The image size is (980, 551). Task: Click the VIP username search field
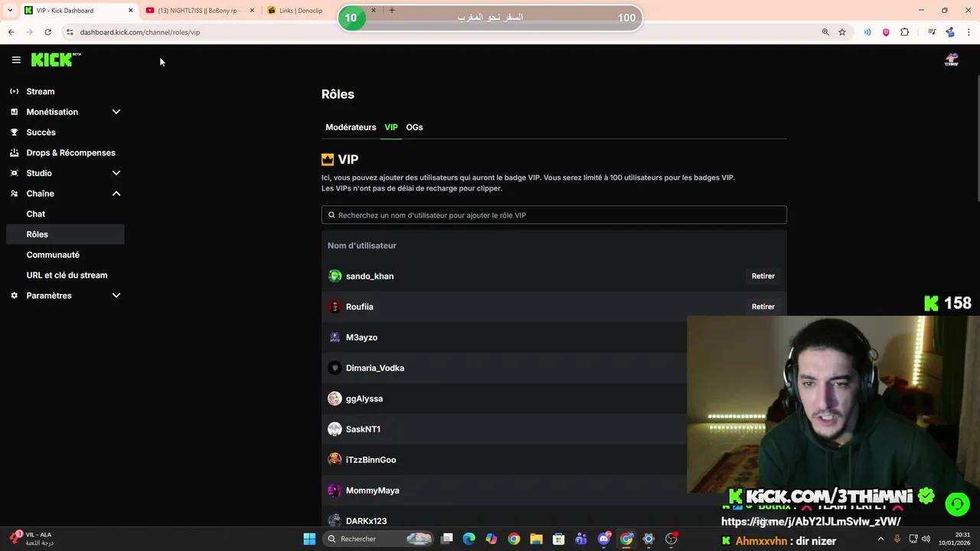point(554,215)
